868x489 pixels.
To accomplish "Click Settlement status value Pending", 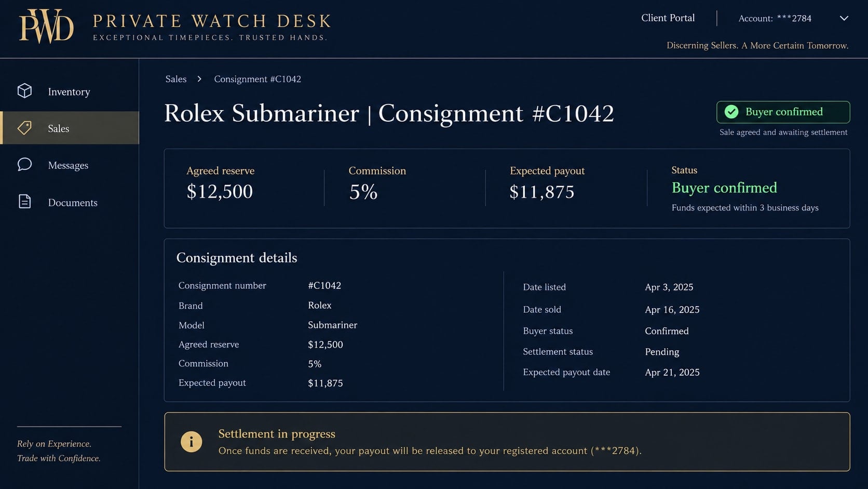I will [662, 352].
